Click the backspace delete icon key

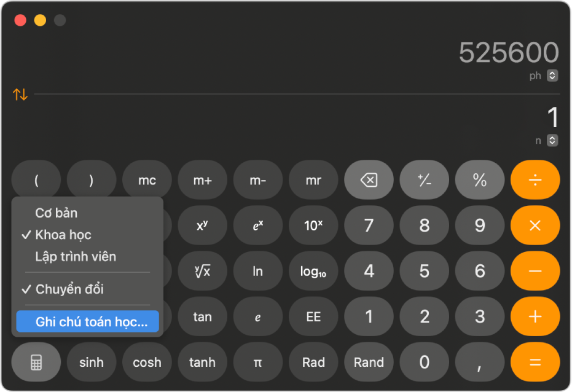coord(369,180)
